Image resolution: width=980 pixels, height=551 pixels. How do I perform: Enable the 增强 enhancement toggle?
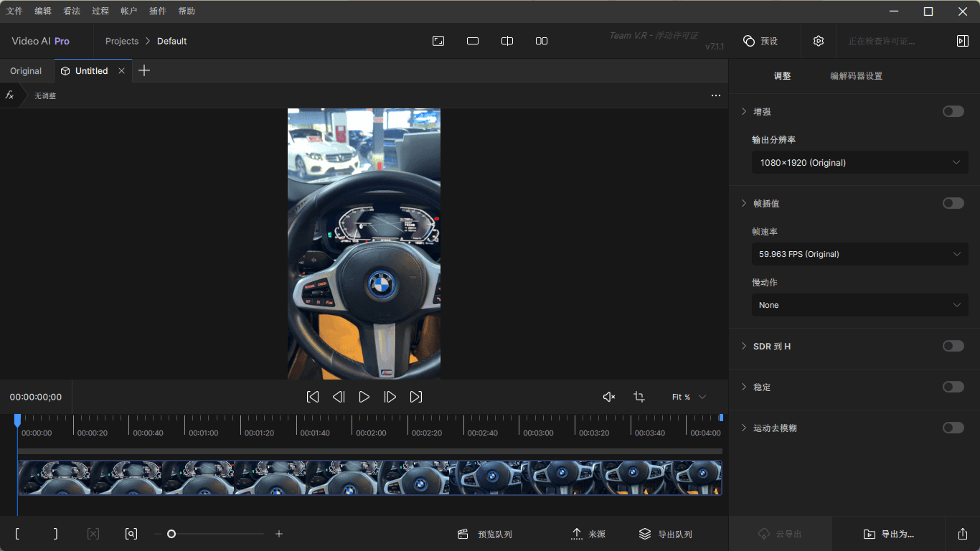[x=953, y=111]
